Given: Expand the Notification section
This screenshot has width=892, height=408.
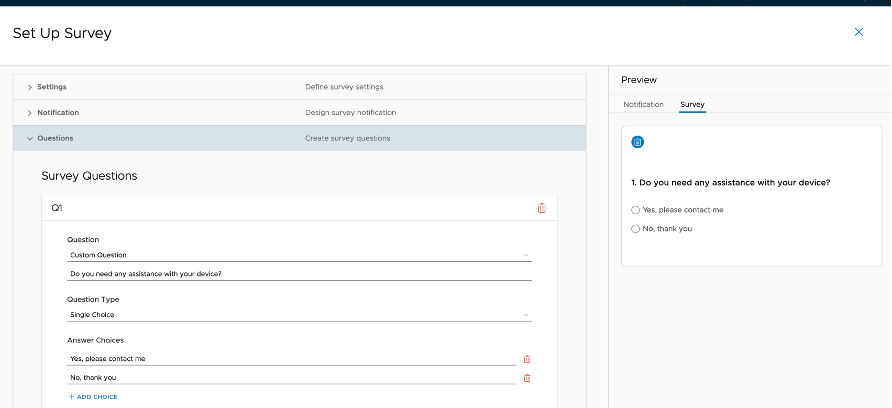Looking at the screenshot, I should click(299, 113).
